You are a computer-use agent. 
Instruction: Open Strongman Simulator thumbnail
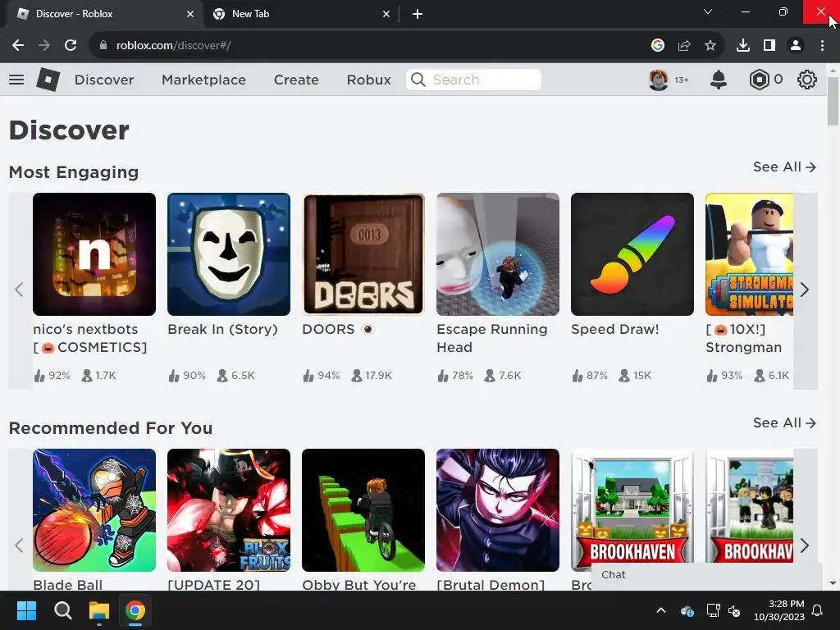pyautogui.click(x=750, y=254)
